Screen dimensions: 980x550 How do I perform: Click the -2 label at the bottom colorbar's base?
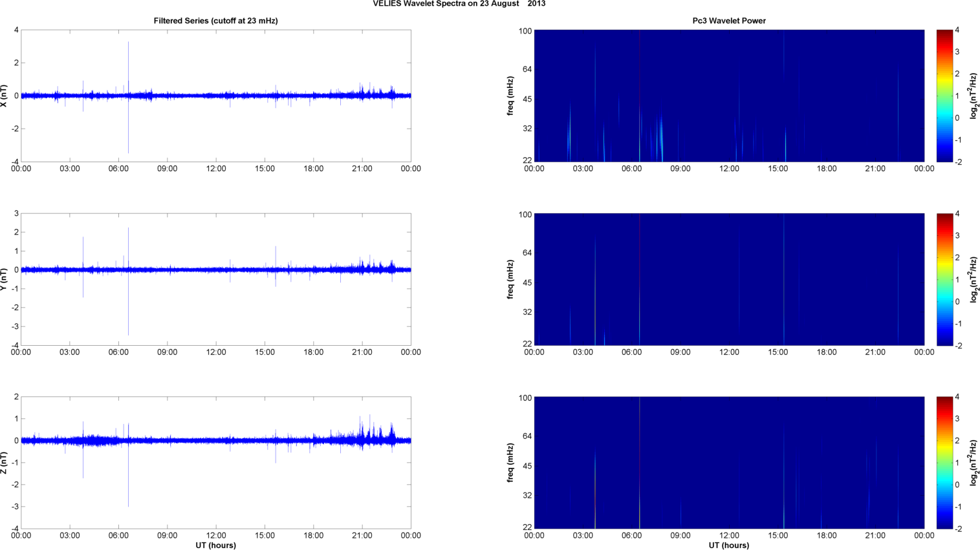[958, 529]
